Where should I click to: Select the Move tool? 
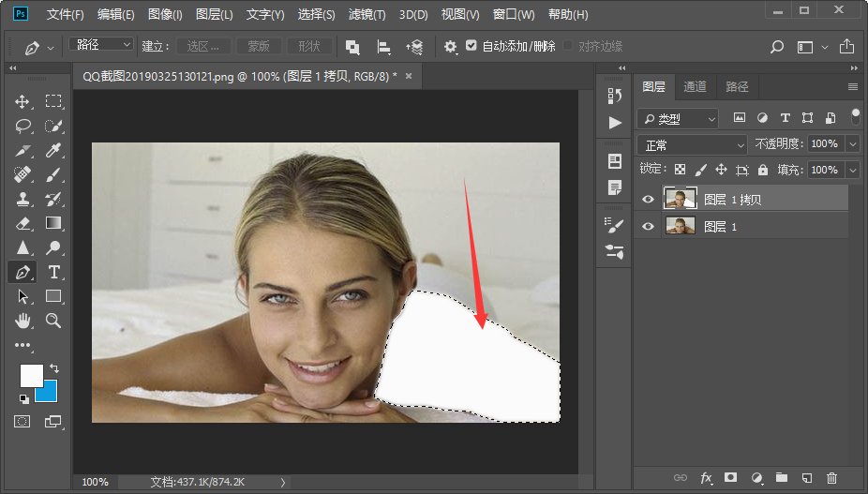click(22, 101)
